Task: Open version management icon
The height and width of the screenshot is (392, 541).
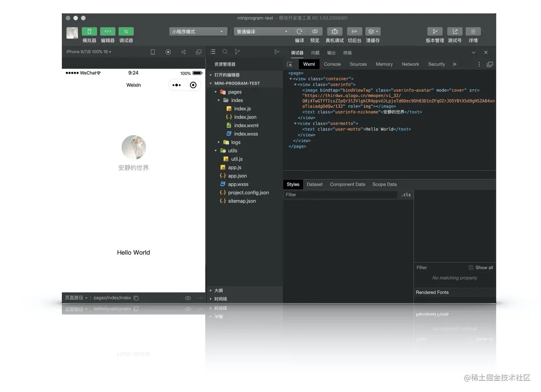Action: [x=434, y=31]
